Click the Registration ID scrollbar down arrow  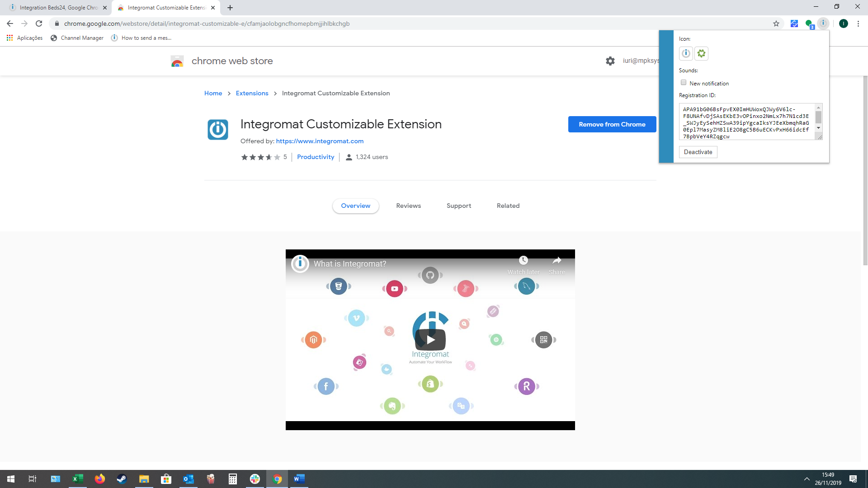coord(818,128)
